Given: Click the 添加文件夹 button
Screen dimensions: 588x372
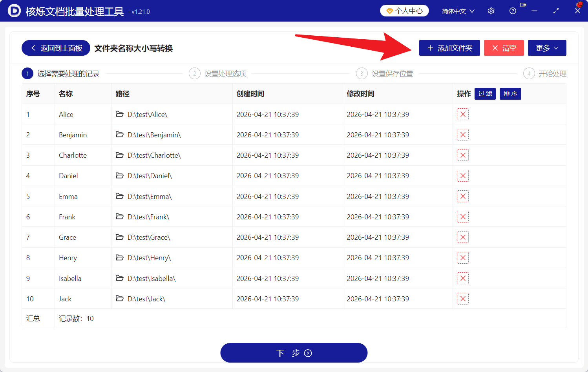Looking at the screenshot, I should [x=449, y=48].
